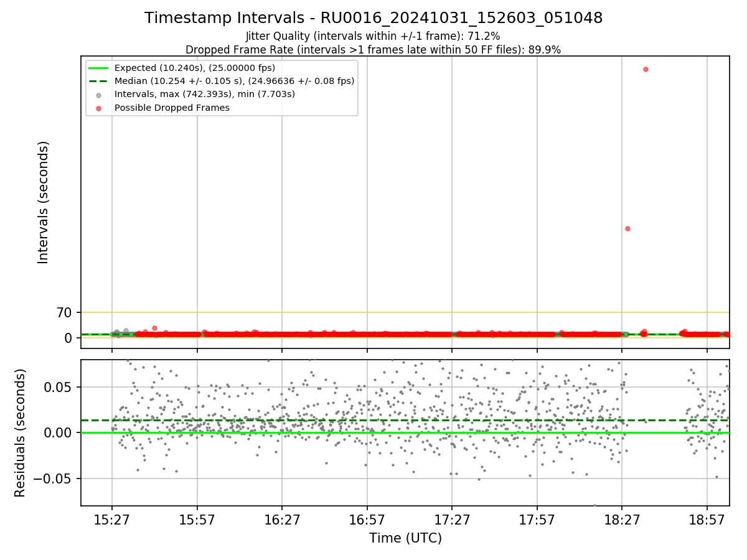The height and width of the screenshot is (560, 747).
Task: Click the '18:27' time tick label
Action: [x=622, y=519]
